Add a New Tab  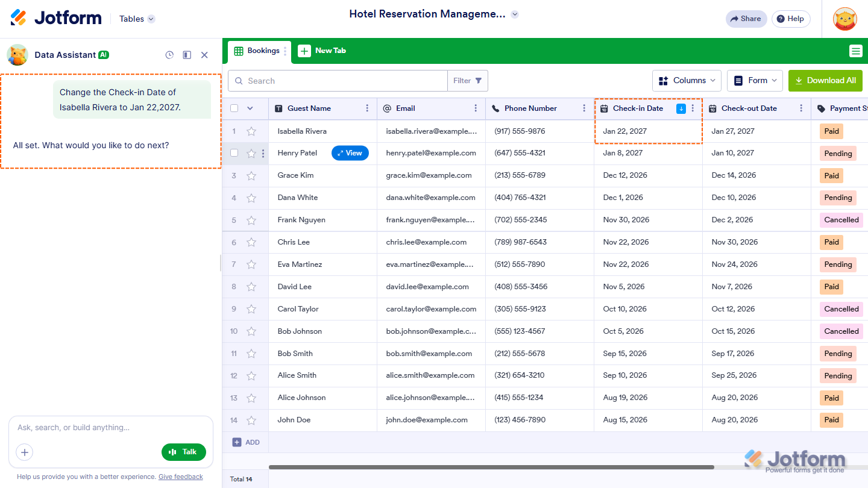point(322,51)
